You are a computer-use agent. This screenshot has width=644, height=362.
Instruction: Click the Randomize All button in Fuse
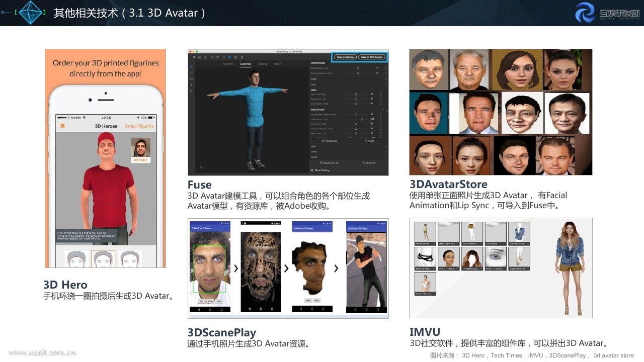(x=329, y=163)
